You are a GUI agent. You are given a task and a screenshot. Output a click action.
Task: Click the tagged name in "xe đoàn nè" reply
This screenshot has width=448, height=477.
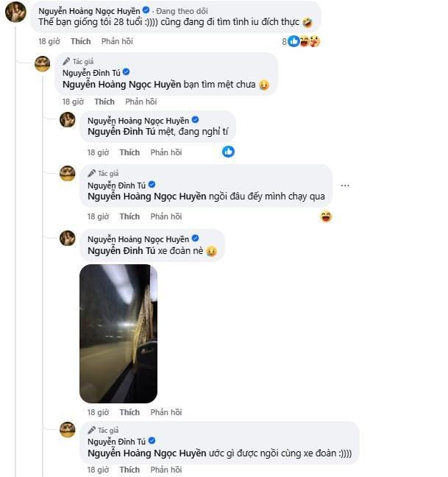pos(121,251)
